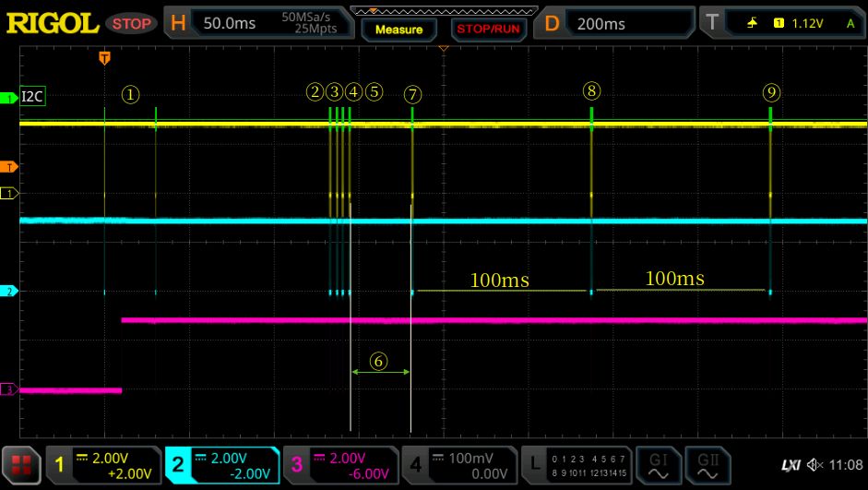
Task: Click the 50MSa/s sample rate readout
Action: tap(305, 18)
